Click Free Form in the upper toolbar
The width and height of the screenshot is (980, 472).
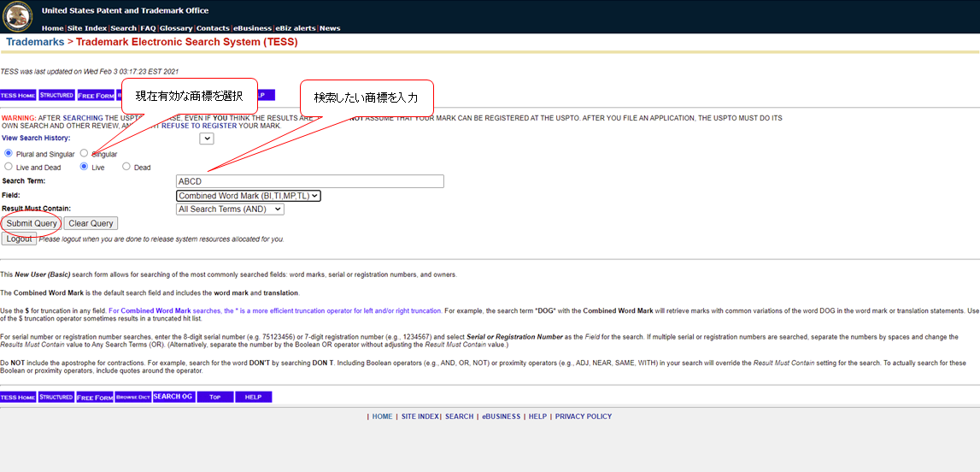[96, 96]
